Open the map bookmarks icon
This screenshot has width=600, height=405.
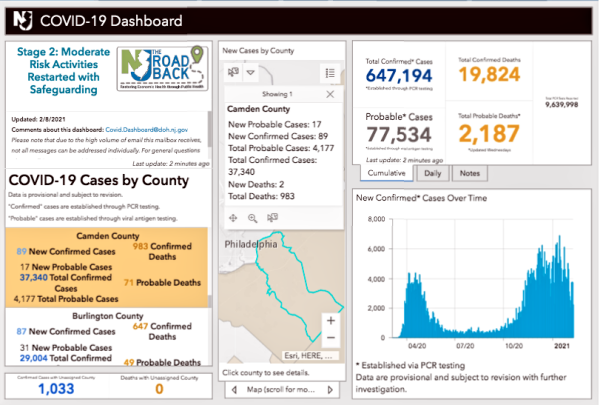[x=234, y=72]
